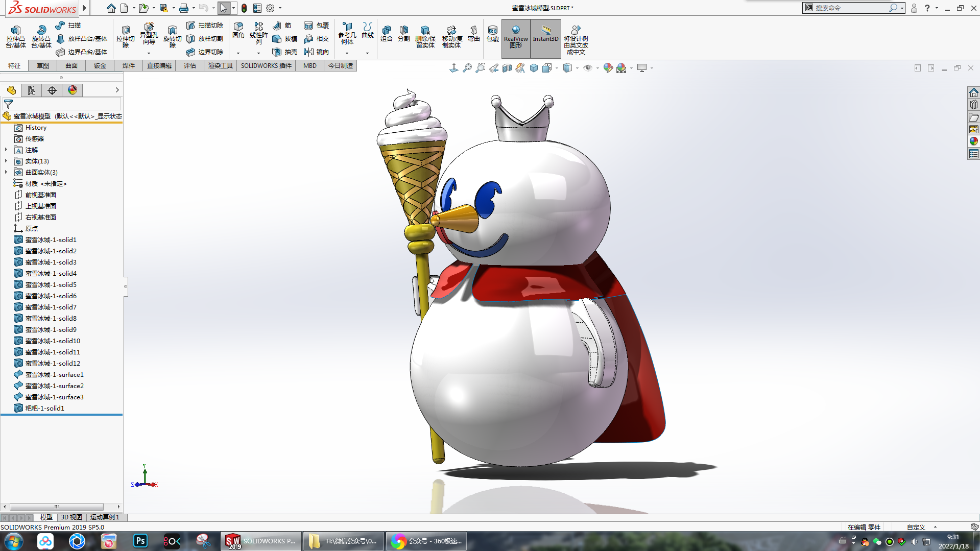This screenshot has height=551, width=980.
Task: Click the 拉伸凸台/基体 extrude boss tool
Action: [x=16, y=37]
